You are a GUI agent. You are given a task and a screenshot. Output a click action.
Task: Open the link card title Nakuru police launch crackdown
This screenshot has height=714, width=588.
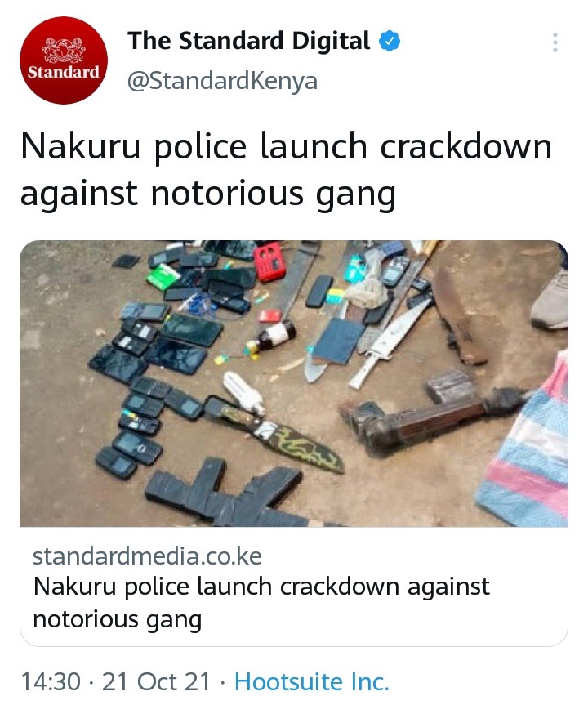261,602
